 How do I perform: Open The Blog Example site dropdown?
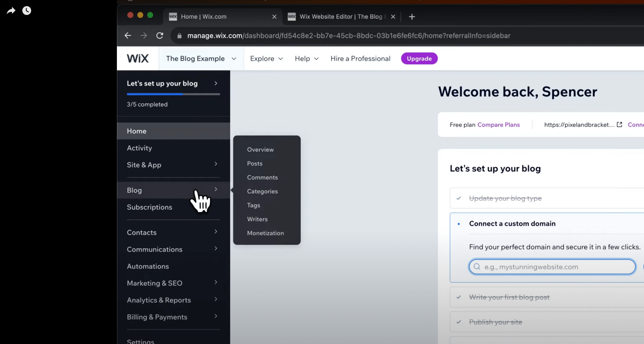click(201, 58)
